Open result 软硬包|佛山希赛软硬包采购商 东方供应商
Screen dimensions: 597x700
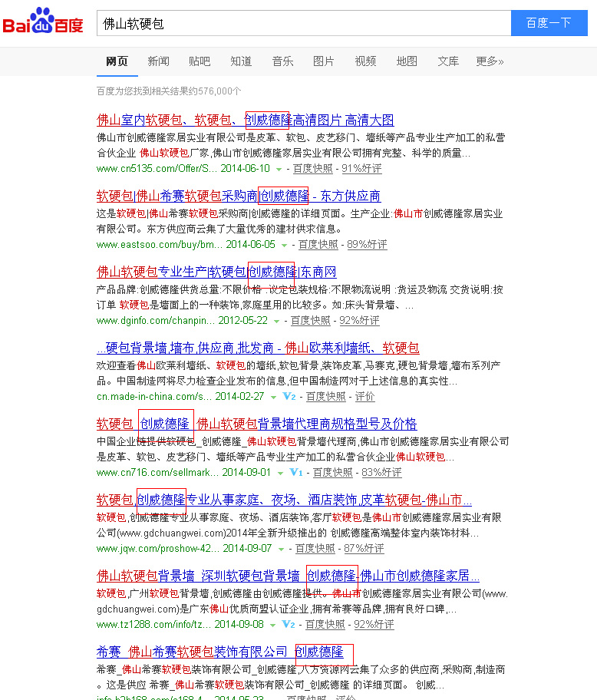coord(239,196)
